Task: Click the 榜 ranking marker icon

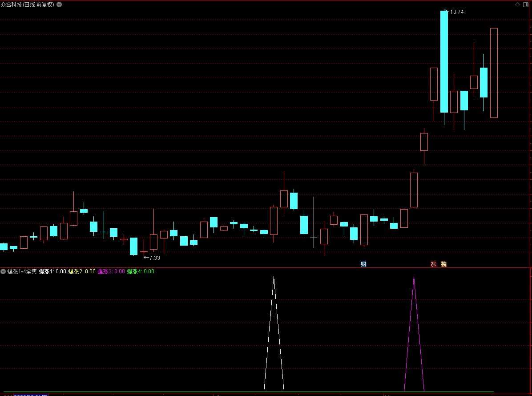Action: [x=443, y=264]
